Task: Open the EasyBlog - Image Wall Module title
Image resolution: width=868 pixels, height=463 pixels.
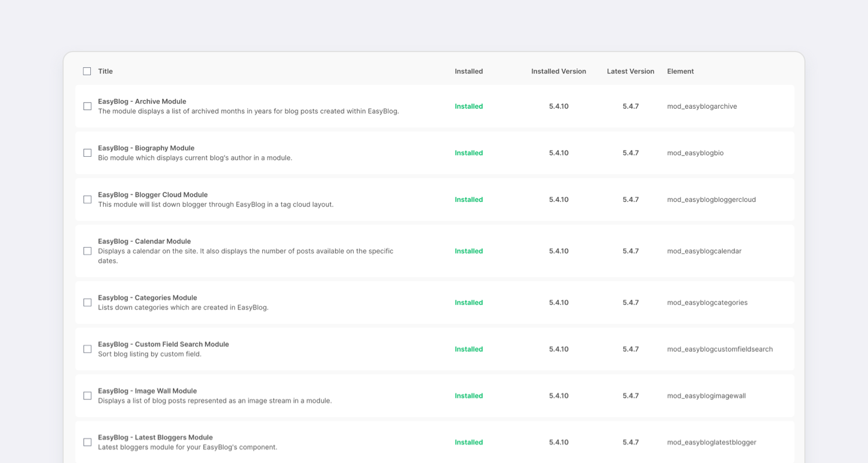Action: coord(147,391)
